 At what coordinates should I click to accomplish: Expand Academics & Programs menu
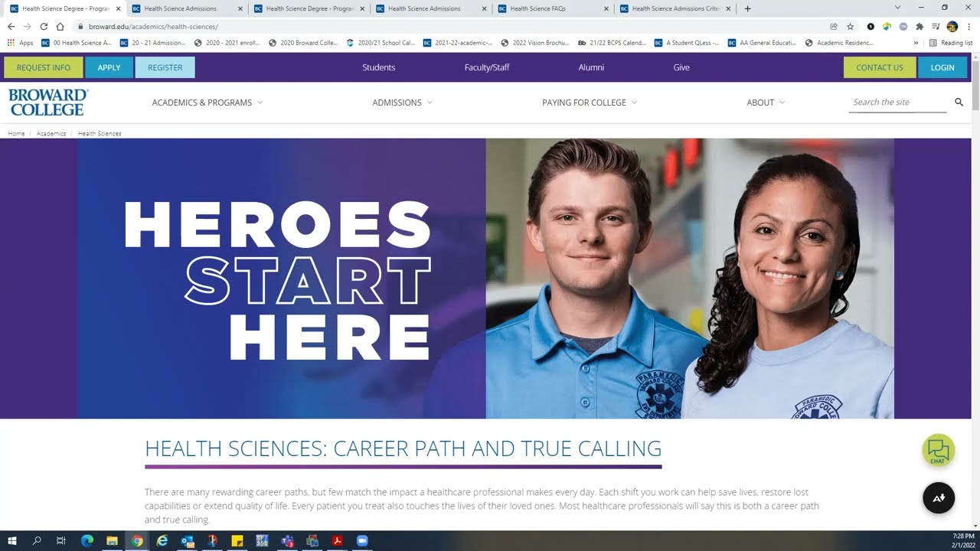(x=207, y=103)
